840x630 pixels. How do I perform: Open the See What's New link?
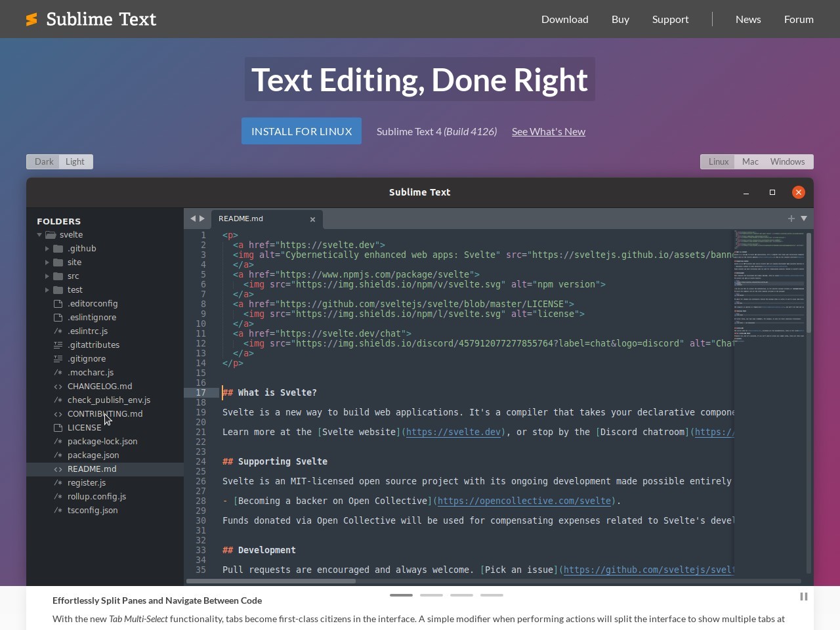[x=548, y=131]
